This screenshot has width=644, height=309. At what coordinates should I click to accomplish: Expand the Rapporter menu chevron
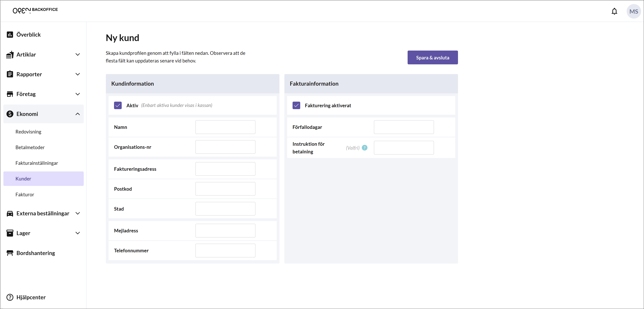[x=78, y=74]
